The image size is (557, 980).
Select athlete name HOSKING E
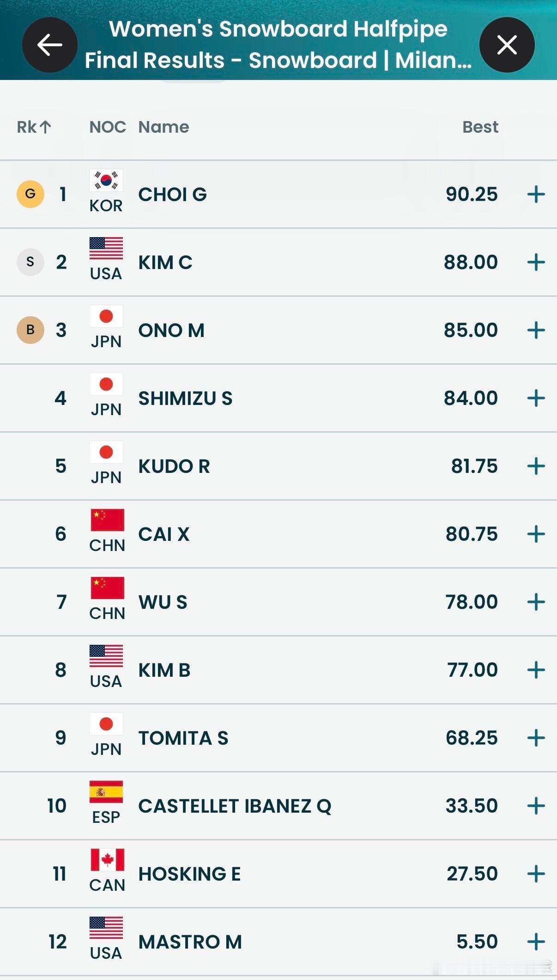coord(189,874)
